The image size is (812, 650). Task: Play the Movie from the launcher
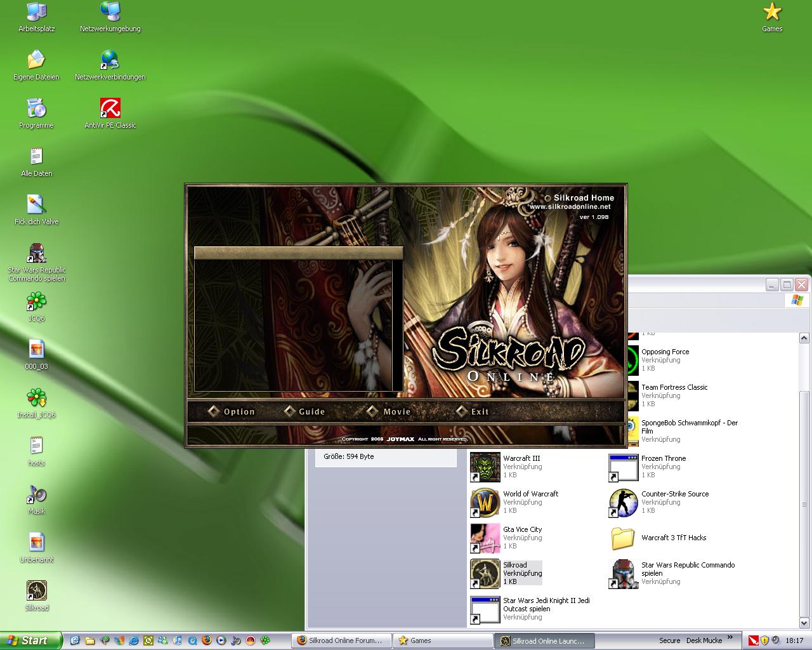pyautogui.click(x=389, y=411)
